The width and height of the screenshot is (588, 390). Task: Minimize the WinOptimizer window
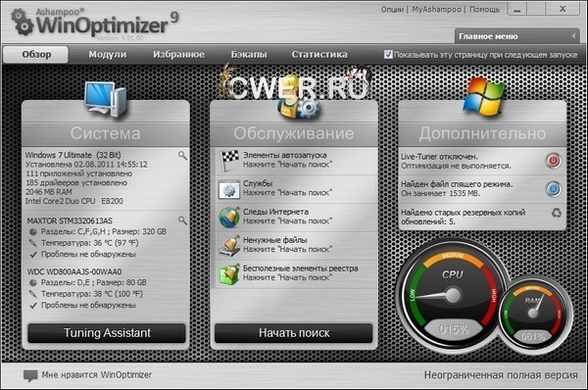point(517,10)
